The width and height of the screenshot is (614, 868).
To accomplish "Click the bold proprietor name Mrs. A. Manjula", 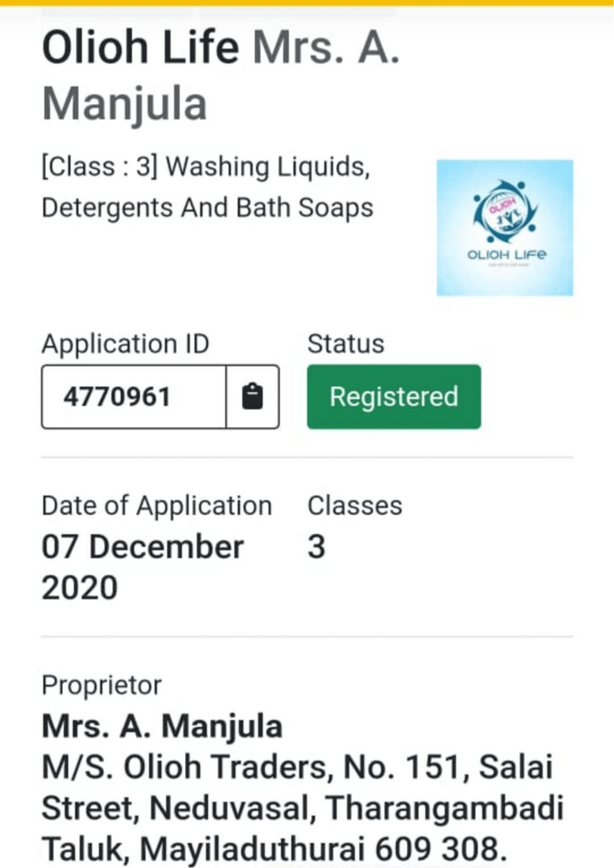I will pos(162,726).
